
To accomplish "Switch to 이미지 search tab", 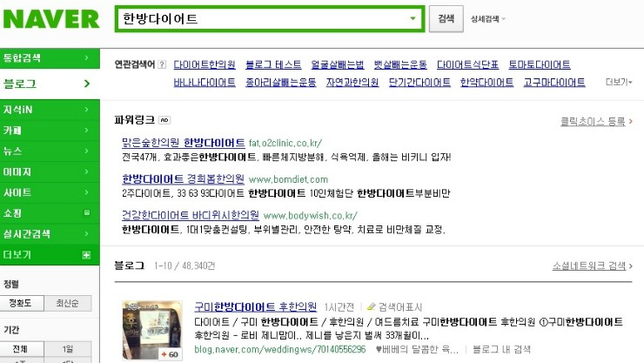I will click(50, 171).
